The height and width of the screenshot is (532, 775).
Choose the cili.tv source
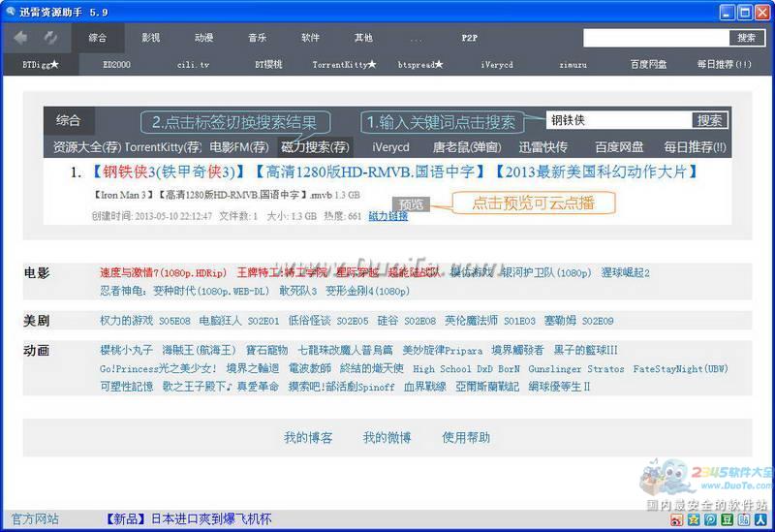pyautogui.click(x=193, y=64)
